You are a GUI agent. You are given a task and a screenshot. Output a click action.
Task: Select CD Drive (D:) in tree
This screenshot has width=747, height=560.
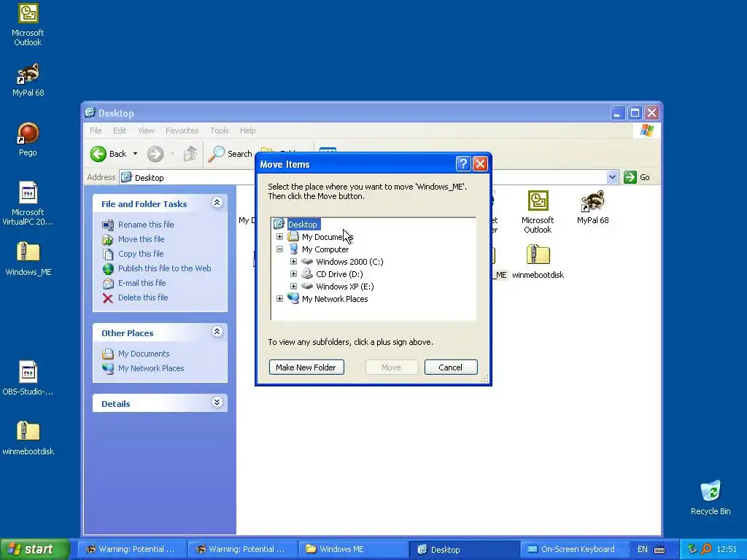pyautogui.click(x=339, y=274)
